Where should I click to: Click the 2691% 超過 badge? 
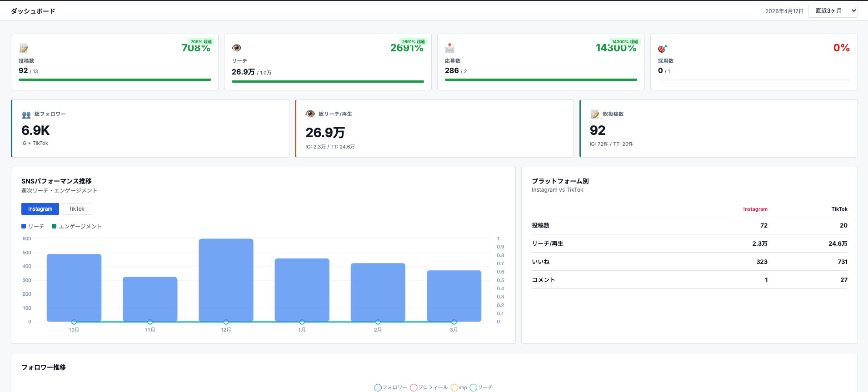413,41
